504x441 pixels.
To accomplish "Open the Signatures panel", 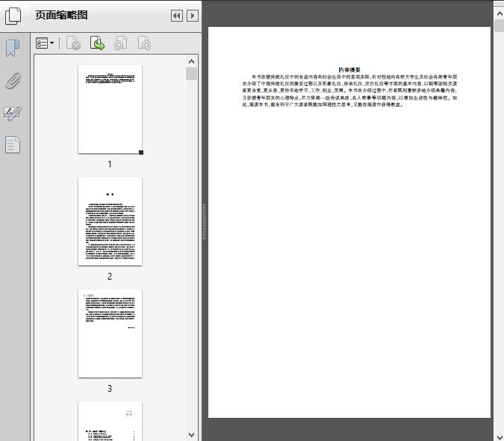I will tap(13, 114).
